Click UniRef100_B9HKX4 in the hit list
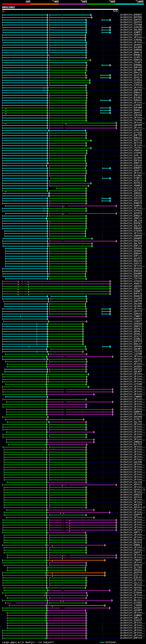The height and width of the screenshot is (644, 146). pos(131,60)
